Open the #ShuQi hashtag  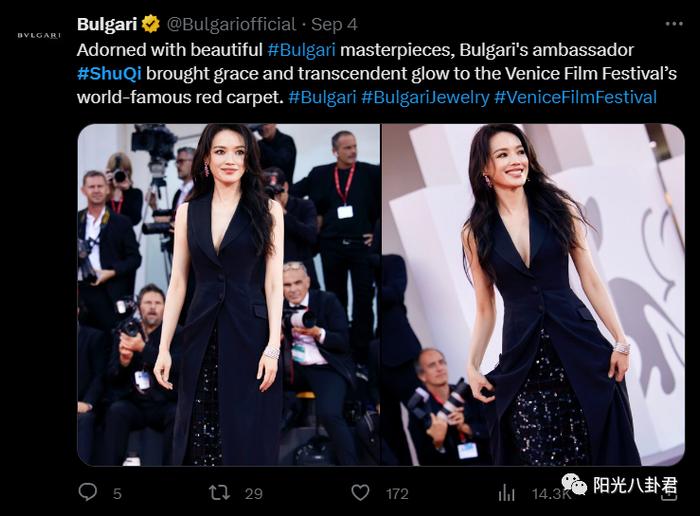pos(109,73)
